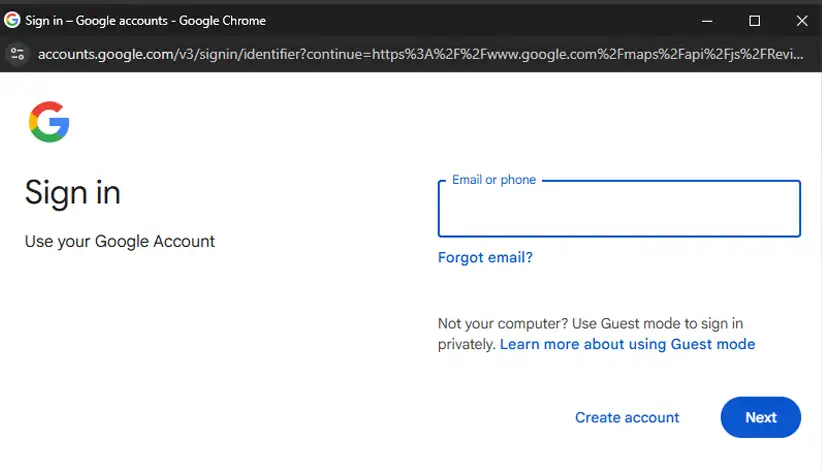
Task: Click the window title Sign in – Google accounts
Action: (x=96, y=20)
